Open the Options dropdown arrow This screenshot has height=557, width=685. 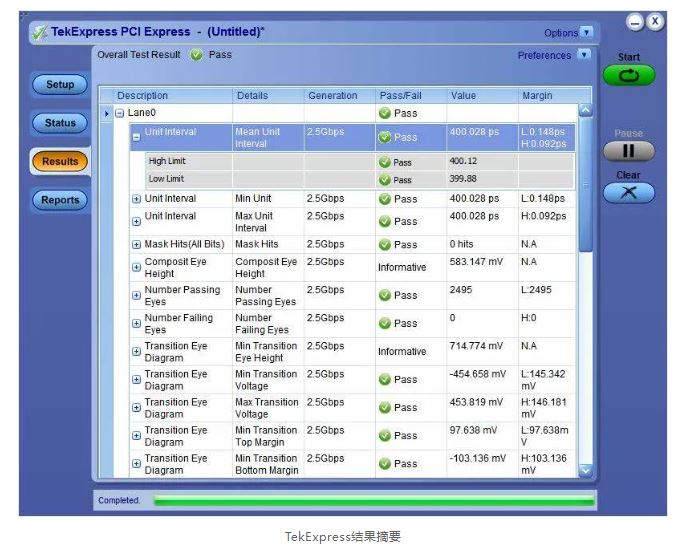587,33
